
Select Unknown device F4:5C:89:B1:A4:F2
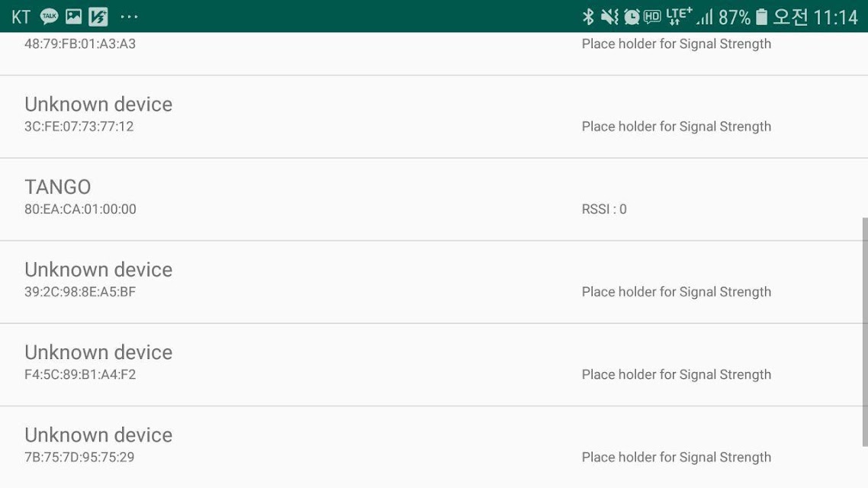(434, 365)
